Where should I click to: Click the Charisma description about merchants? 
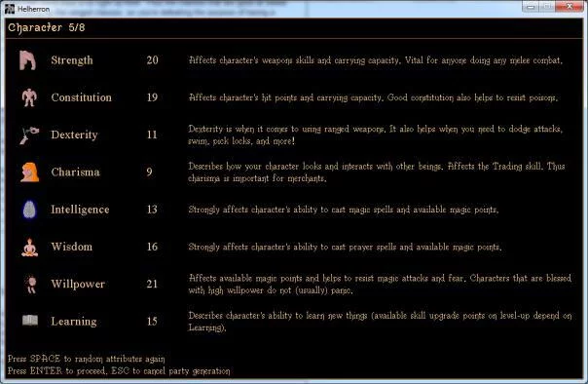tap(377, 173)
